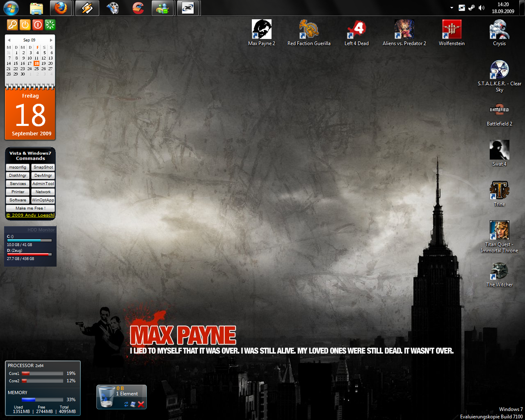
Task: Open S.T.A.L.K.E.R. Clear Sky shortcut
Action: (x=499, y=76)
